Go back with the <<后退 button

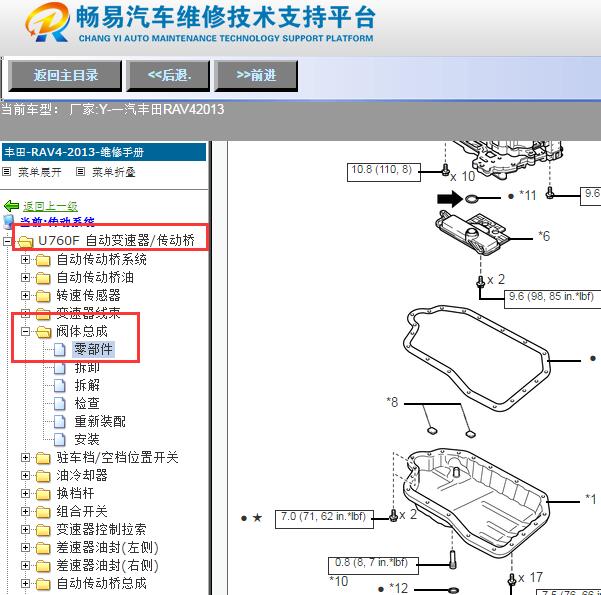point(168,76)
